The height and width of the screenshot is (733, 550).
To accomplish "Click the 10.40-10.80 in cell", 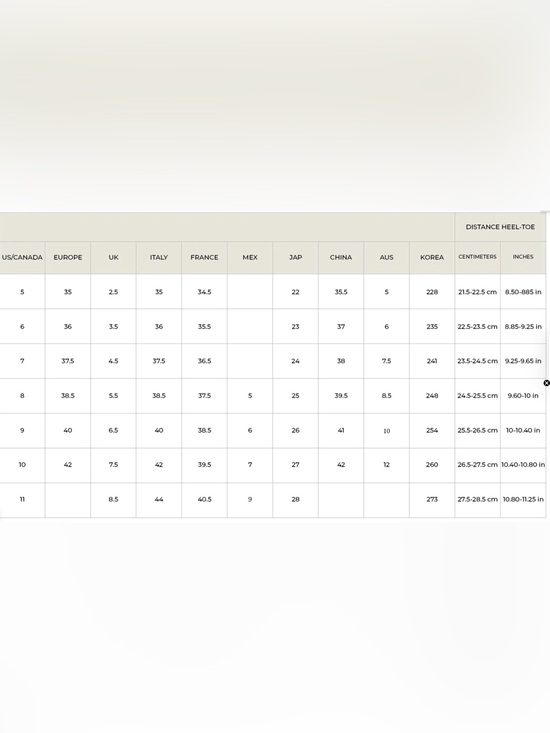I will pyautogui.click(x=523, y=465).
